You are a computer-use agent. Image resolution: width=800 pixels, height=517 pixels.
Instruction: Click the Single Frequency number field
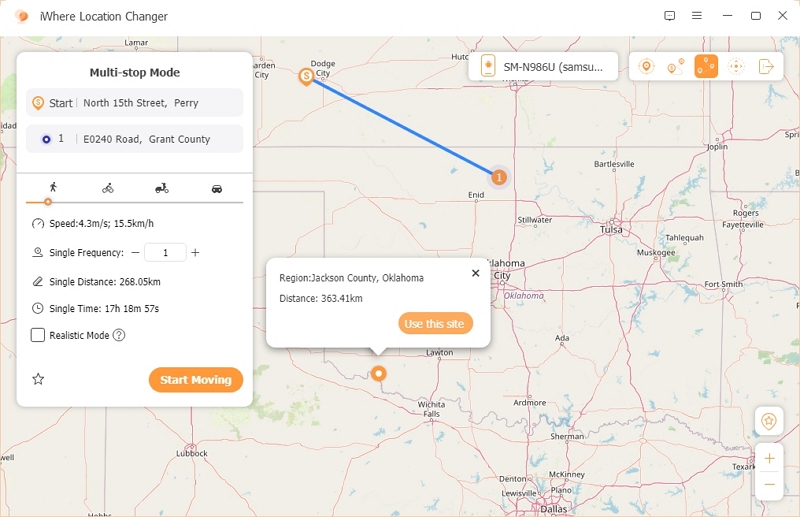click(165, 253)
